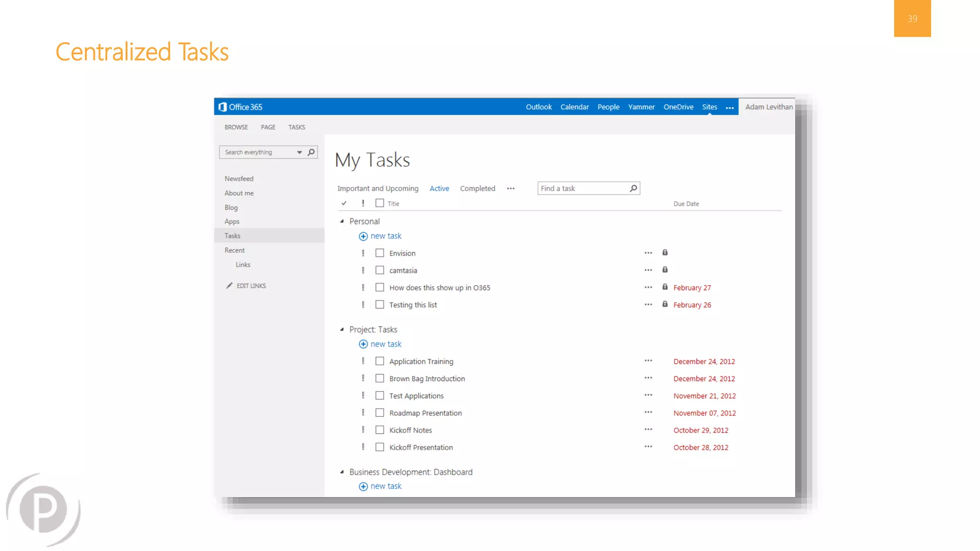Open the BROWSE ribbon tab
The image size is (980, 551).
click(236, 127)
